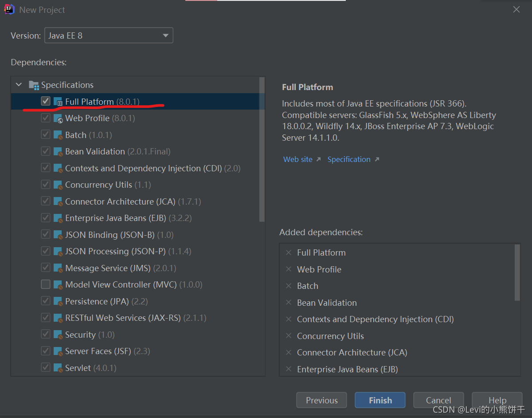The image size is (532, 418).
Task: Click the Message Service (JMS) icon
Action: click(58, 268)
